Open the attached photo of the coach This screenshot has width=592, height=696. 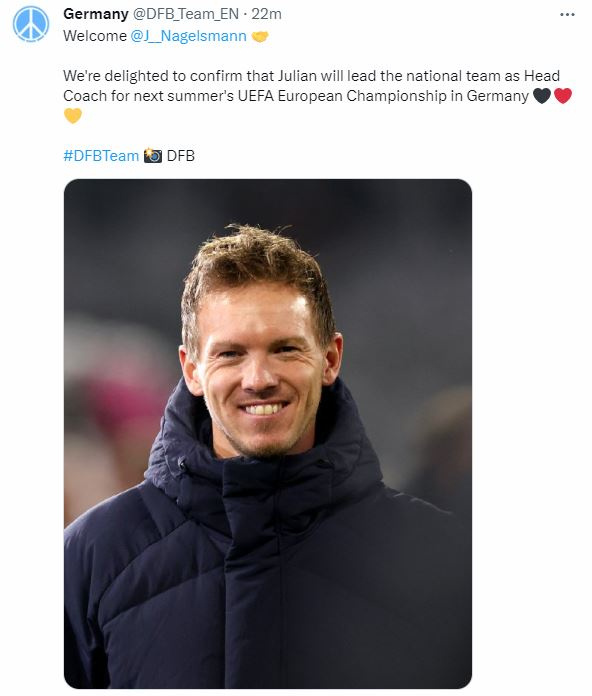click(x=268, y=433)
